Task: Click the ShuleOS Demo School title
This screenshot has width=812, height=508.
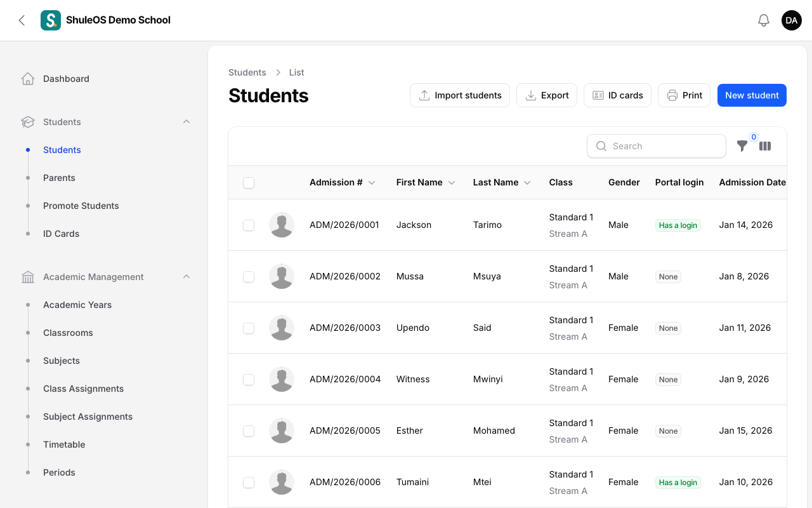Action: tap(119, 20)
